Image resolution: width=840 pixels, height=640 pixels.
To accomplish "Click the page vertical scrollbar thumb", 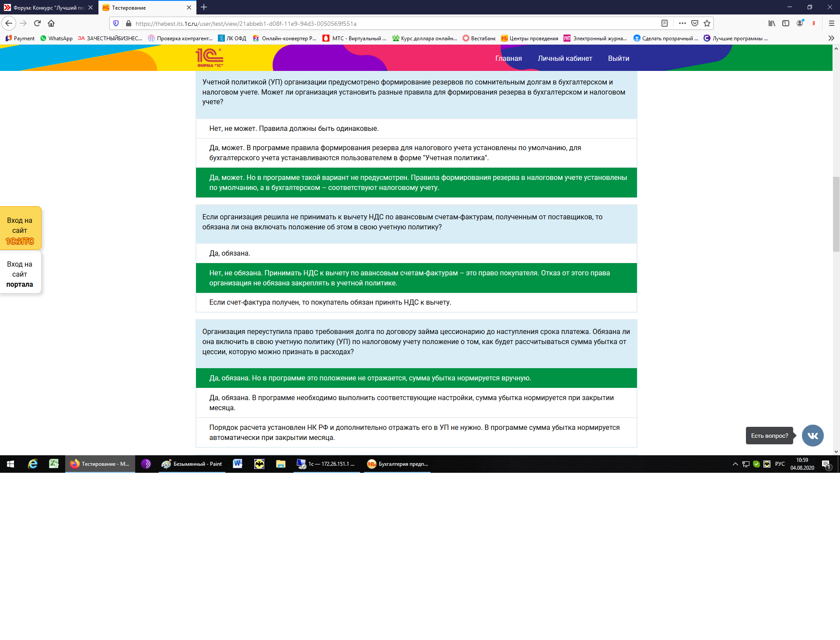I will 836,215.
